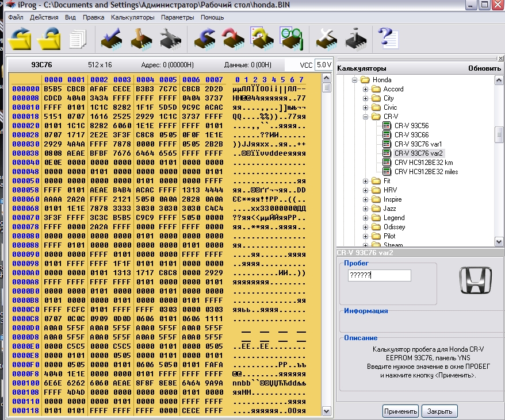Close the calculators side panel
The width and height of the screenshot is (505, 420).
click(500, 59)
